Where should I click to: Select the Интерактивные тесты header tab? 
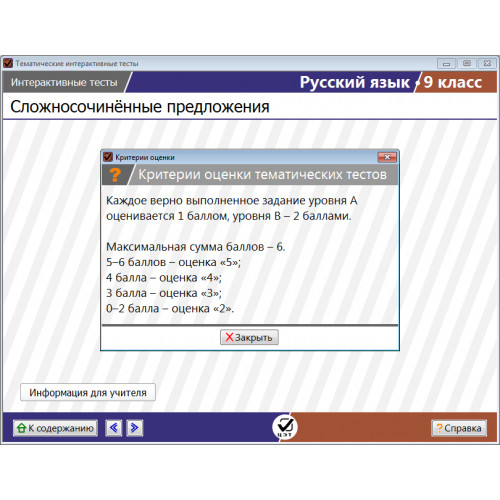pyautogui.click(x=64, y=82)
